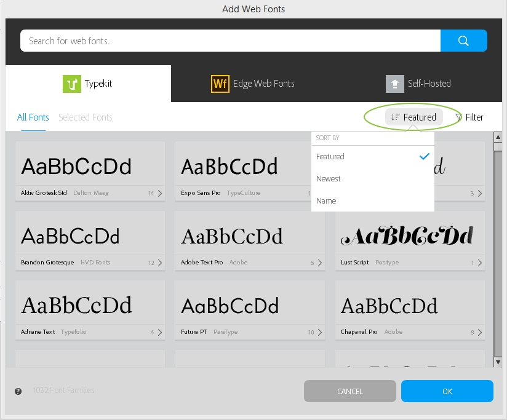
Task: Switch to the Edge Web Fonts tab
Action: [253, 84]
